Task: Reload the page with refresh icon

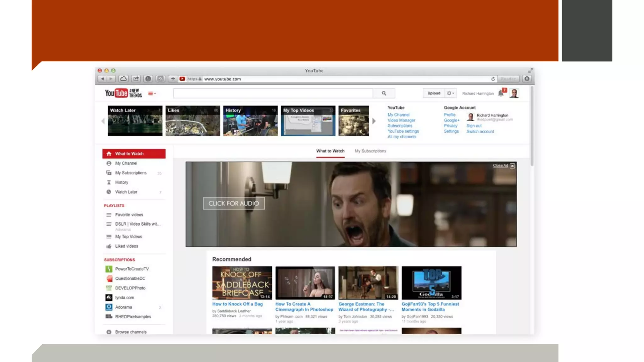Action: (x=493, y=79)
